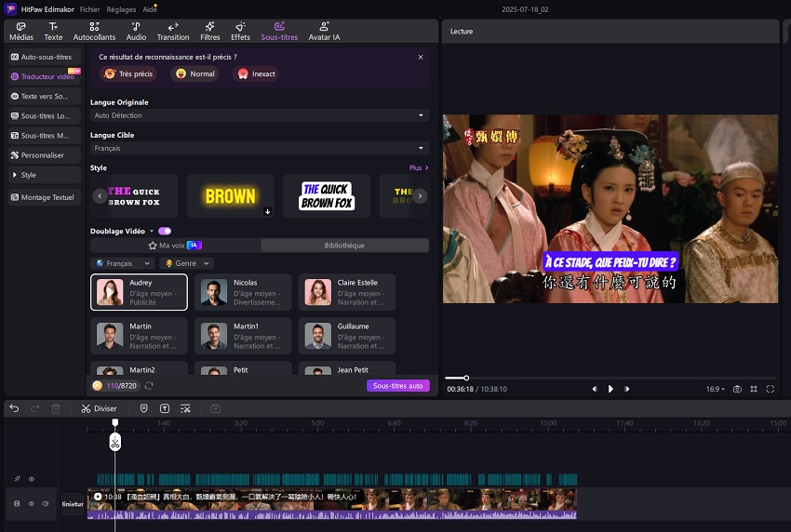Open the Réglages menu

pyautogui.click(x=121, y=9)
